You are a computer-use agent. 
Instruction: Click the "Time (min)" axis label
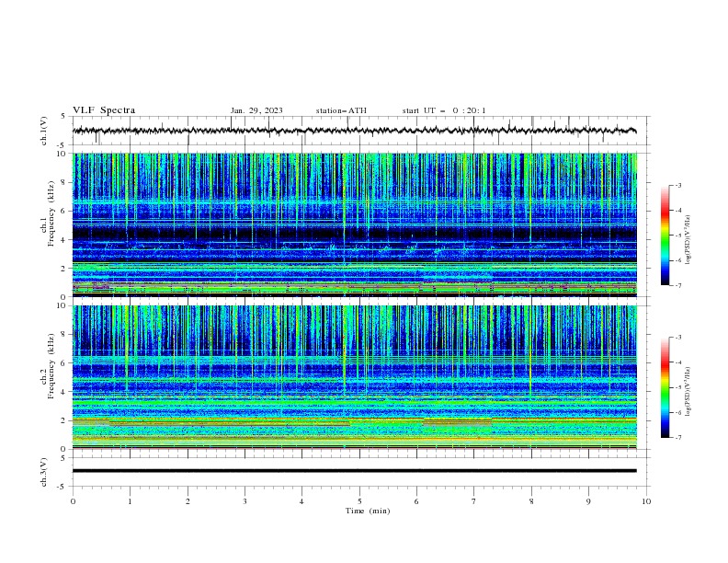[368, 511]
